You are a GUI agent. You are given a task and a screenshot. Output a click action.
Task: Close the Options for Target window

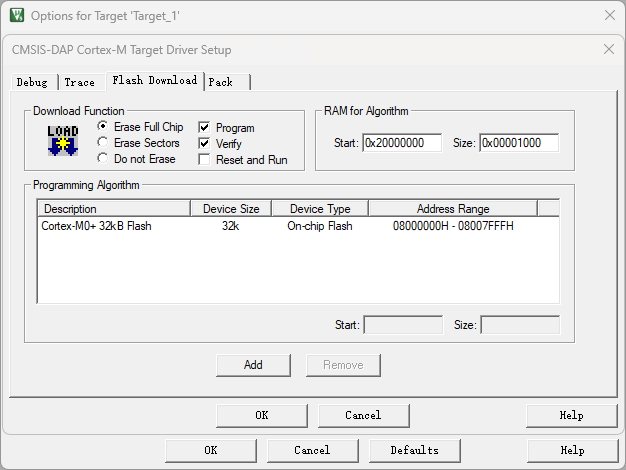pos(610,15)
